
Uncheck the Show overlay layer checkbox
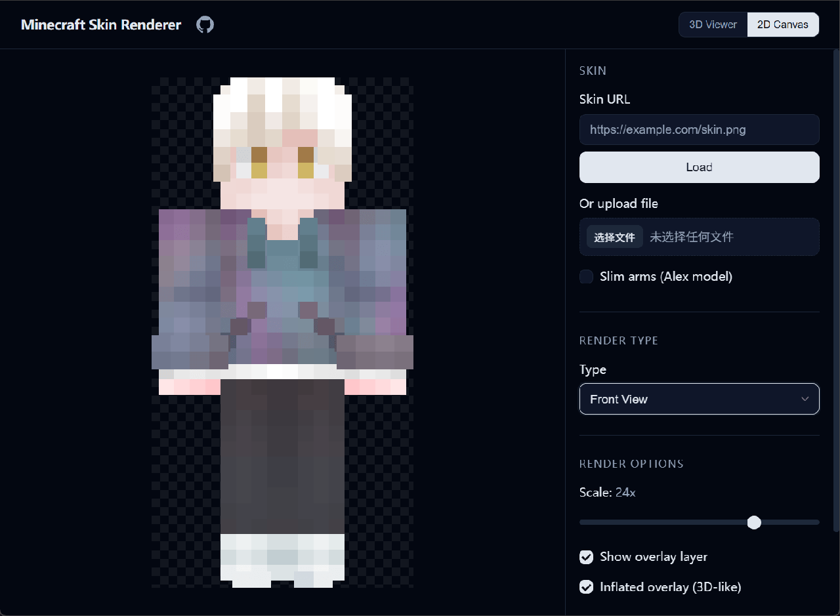click(x=586, y=557)
